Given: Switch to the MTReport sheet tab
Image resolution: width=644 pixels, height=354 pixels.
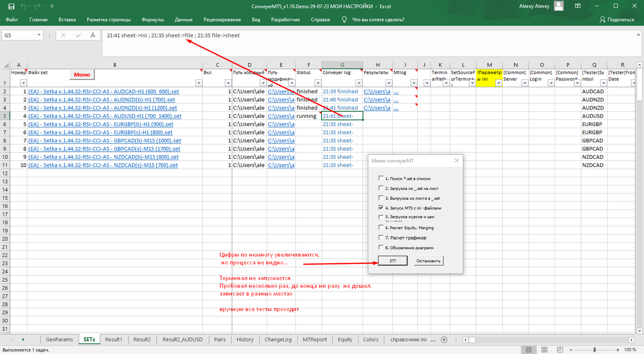Looking at the screenshot, I should 315,340.
